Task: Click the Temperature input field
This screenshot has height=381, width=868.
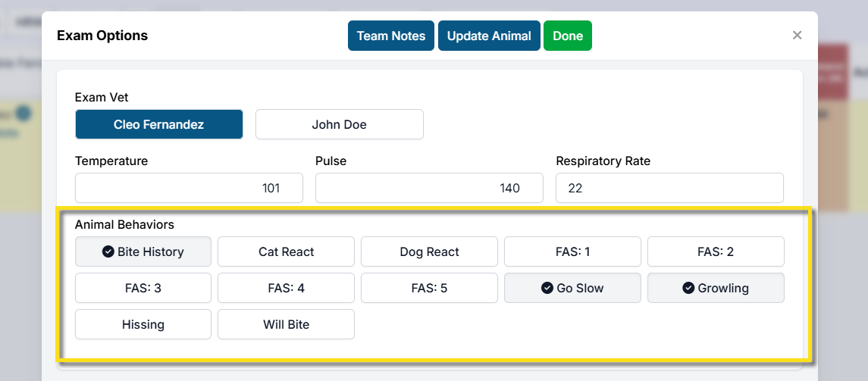Action: [x=189, y=188]
